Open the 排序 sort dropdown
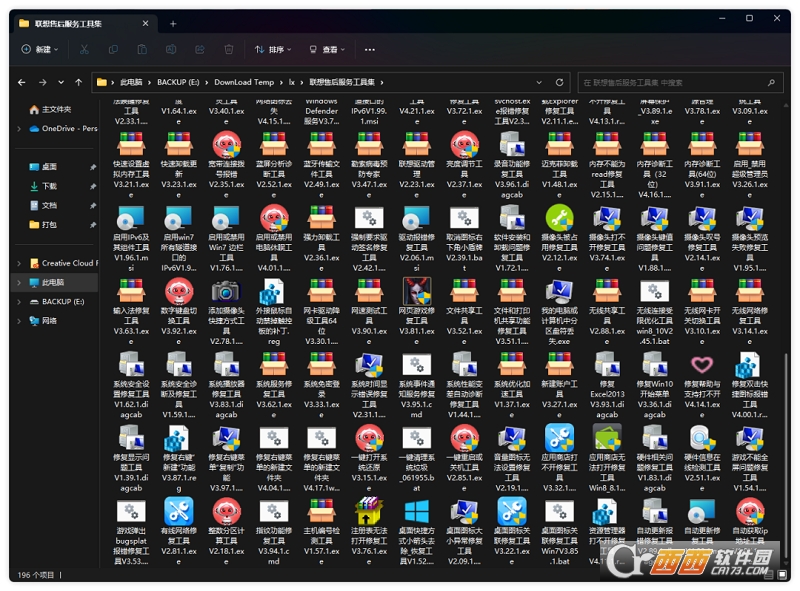This screenshot has width=800, height=591. [273, 50]
